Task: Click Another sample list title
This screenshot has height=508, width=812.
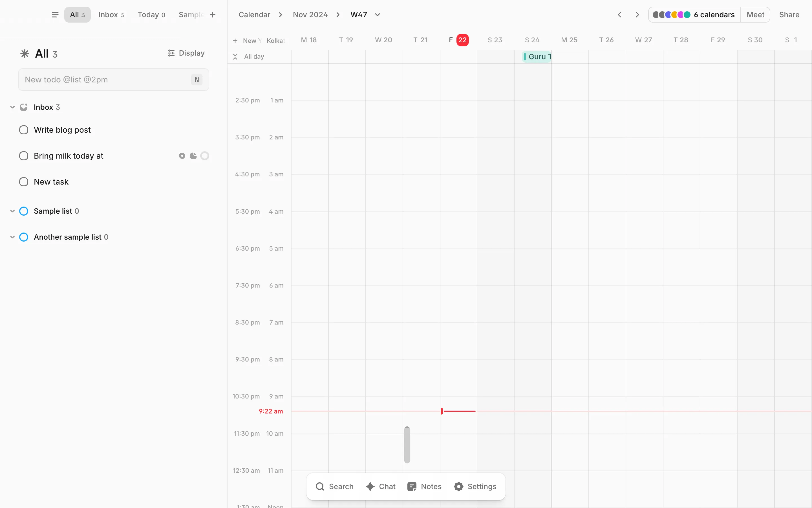Action: (x=71, y=237)
